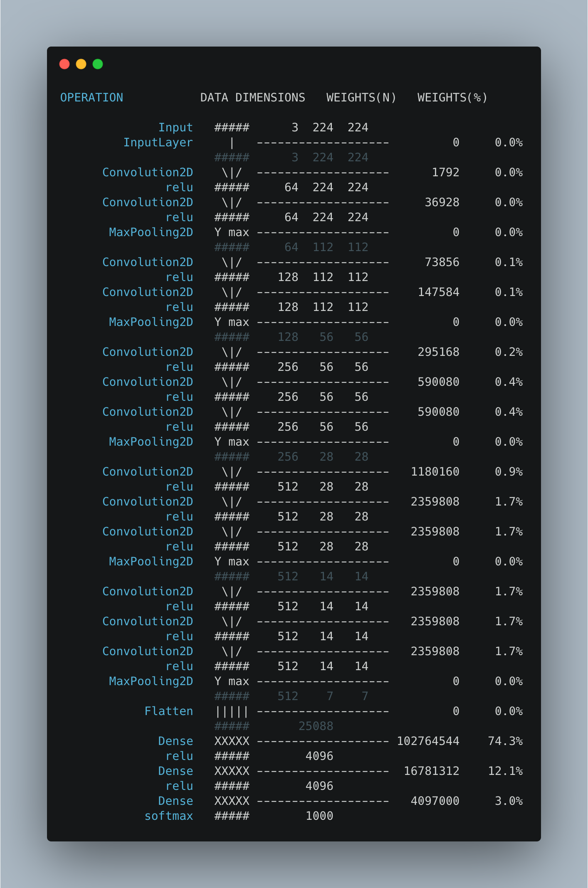The height and width of the screenshot is (888, 588).
Task: Click the 16781312 weights value
Action: pos(432,771)
